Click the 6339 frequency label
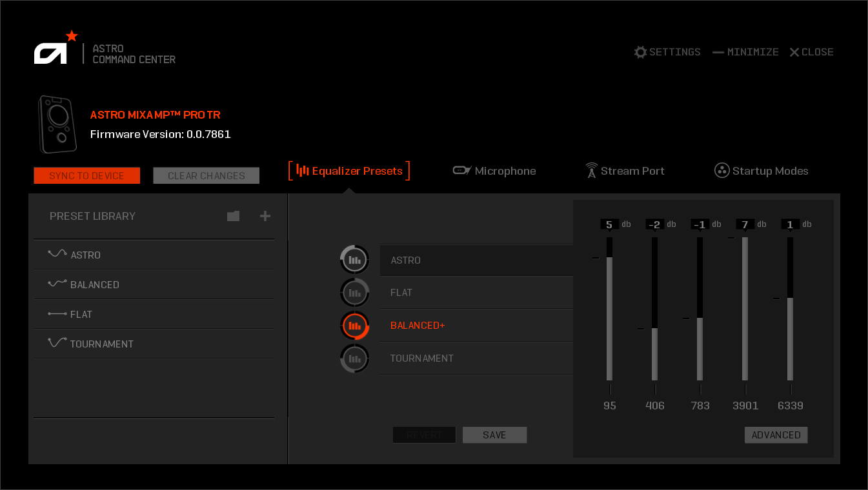The image size is (868, 490). coord(791,406)
